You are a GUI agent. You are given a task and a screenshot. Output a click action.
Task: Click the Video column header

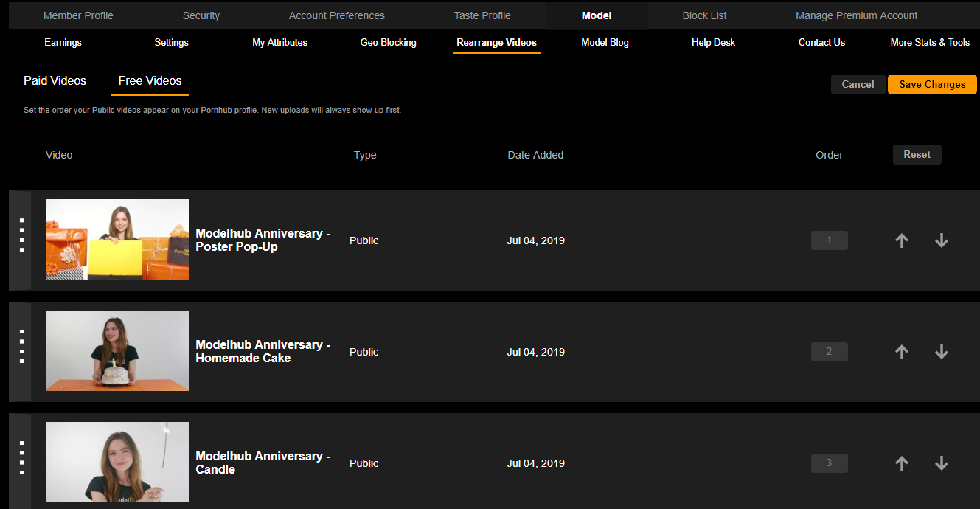[x=59, y=155]
